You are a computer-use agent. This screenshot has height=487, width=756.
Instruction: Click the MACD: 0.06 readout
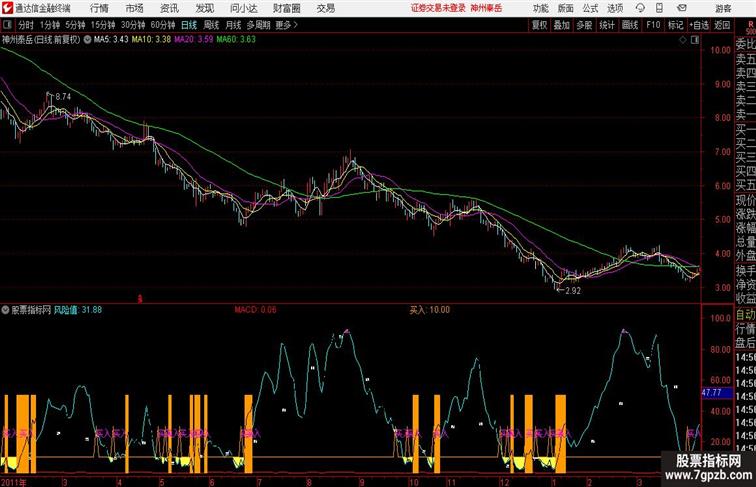point(255,310)
